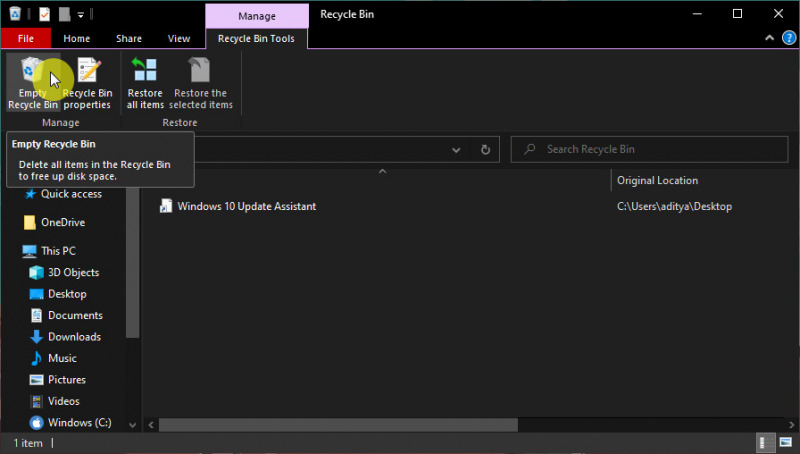
Task: Click the Search Recycle Bin field
Action: [649, 149]
